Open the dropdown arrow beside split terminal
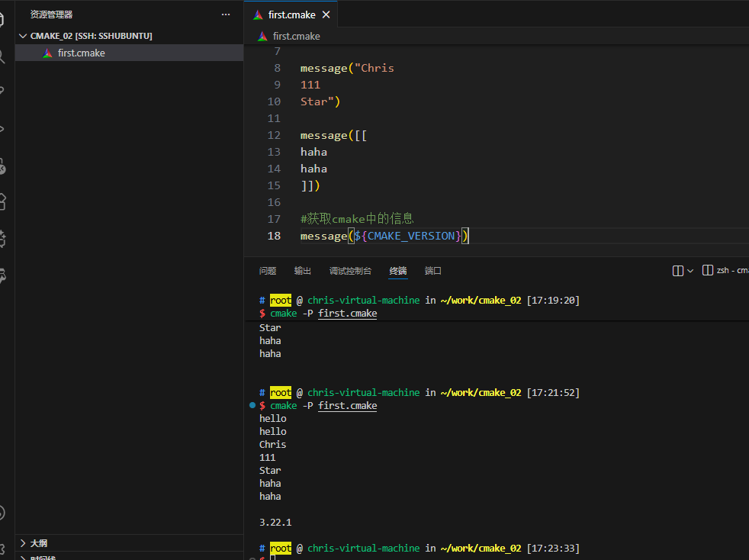749x560 pixels. point(690,271)
